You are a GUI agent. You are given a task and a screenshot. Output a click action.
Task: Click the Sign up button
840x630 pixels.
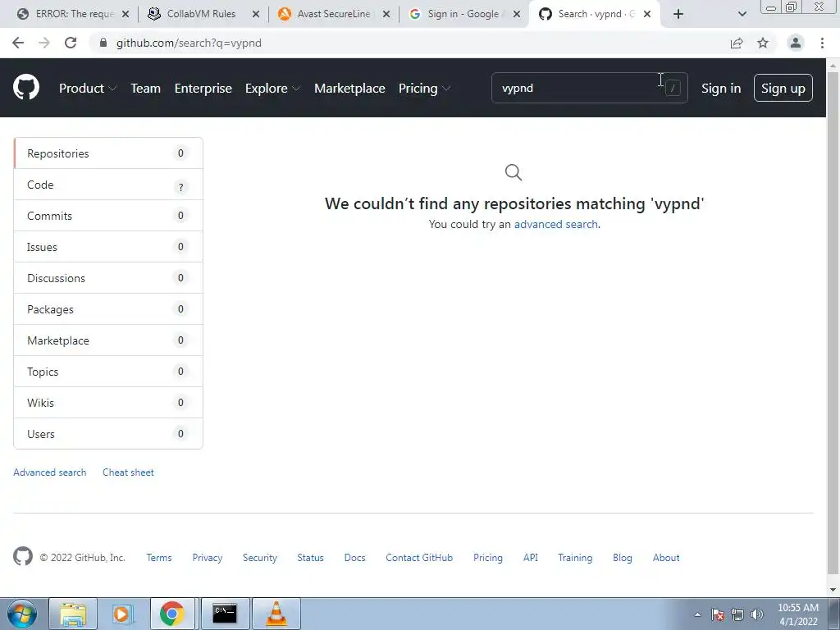[783, 88]
